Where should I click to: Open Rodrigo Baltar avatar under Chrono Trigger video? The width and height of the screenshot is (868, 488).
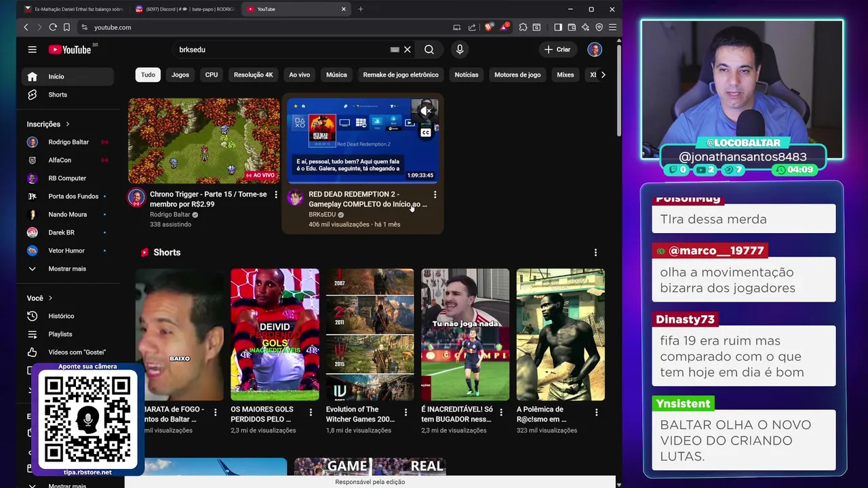tap(136, 197)
